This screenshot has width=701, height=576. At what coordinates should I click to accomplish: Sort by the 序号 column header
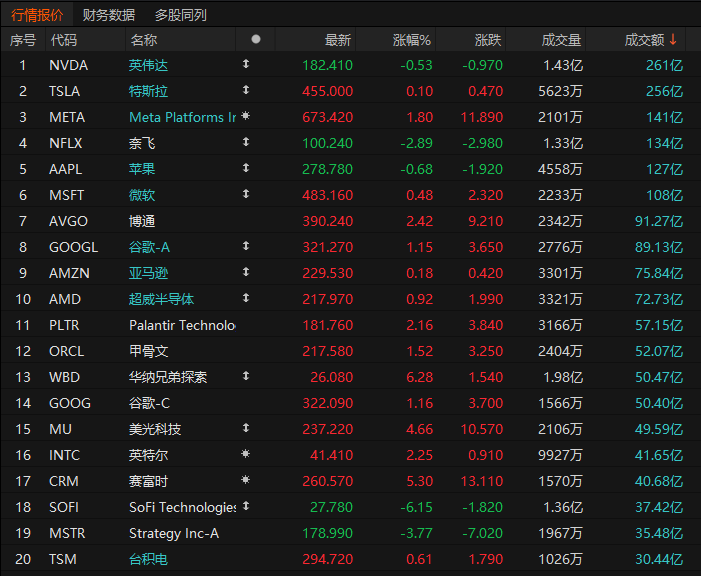pyautogui.click(x=23, y=40)
